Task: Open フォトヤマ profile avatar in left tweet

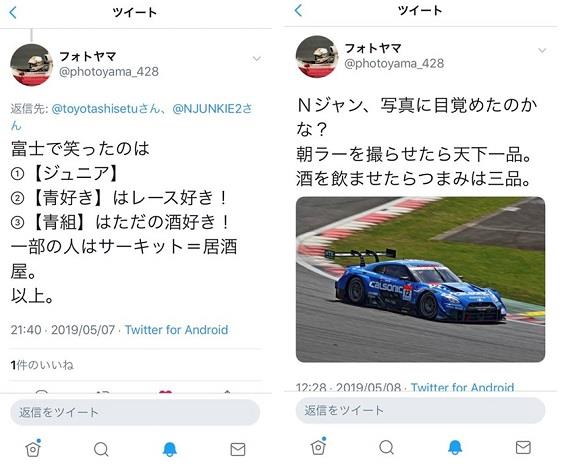Action: pos(32,65)
